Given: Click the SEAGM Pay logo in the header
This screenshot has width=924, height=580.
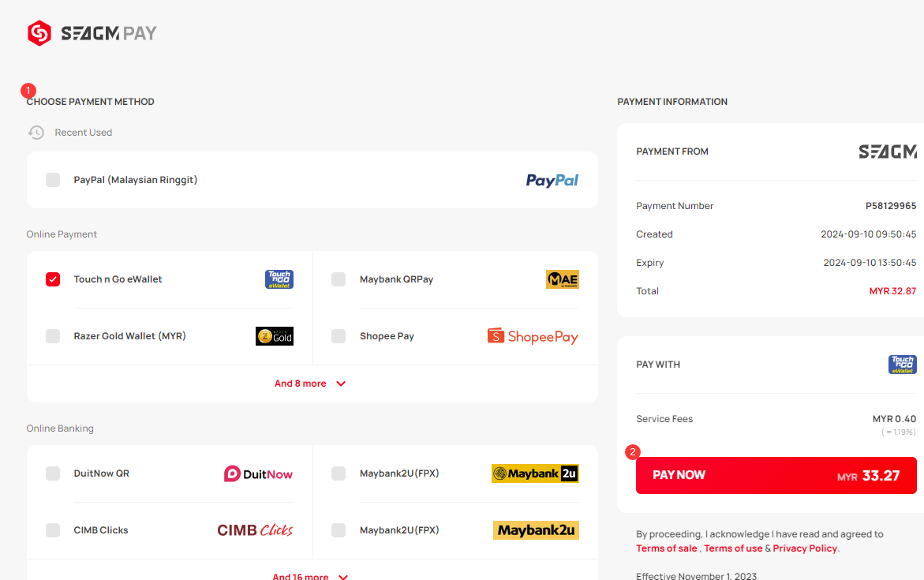Looking at the screenshot, I should tap(92, 33).
